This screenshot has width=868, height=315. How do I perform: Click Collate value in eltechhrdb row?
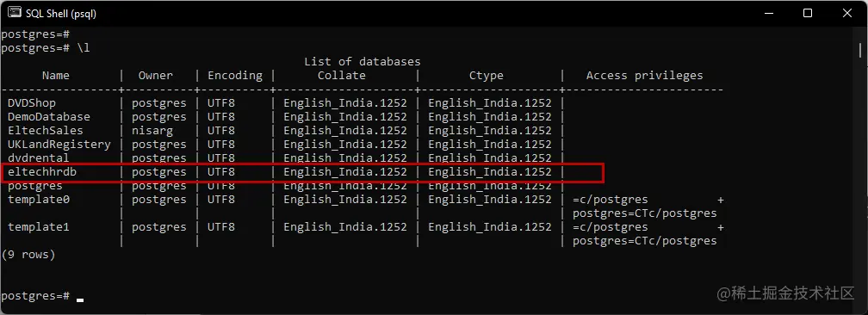pyautogui.click(x=344, y=172)
